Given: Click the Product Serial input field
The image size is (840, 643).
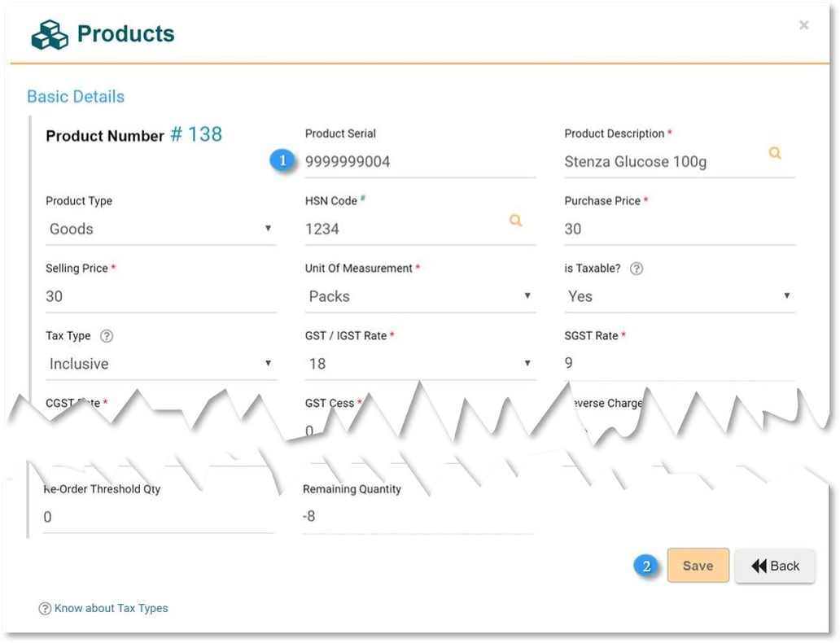Looking at the screenshot, I should pos(420,161).
